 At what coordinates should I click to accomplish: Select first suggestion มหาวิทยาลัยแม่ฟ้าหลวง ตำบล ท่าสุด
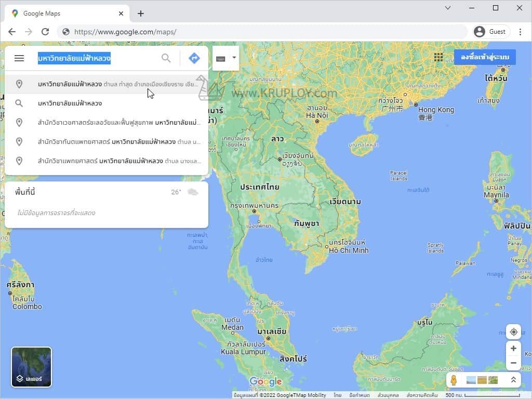click(107, 84)
